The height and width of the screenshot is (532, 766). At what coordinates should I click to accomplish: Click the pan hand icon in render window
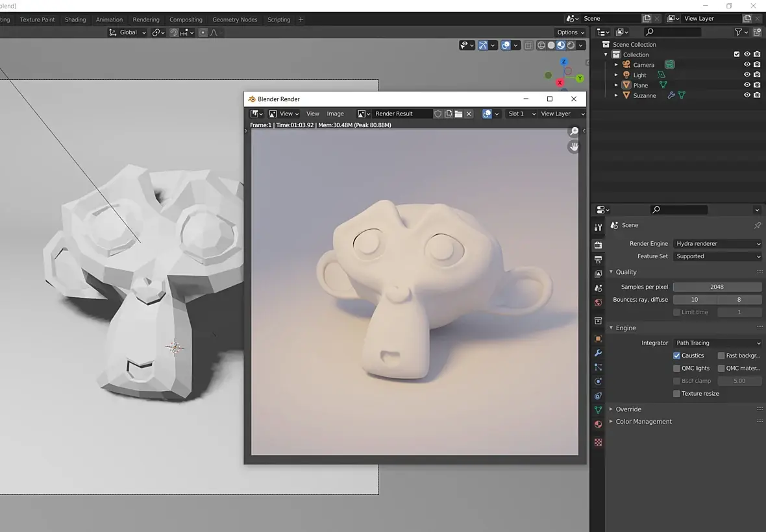click(x=574, y=147)
